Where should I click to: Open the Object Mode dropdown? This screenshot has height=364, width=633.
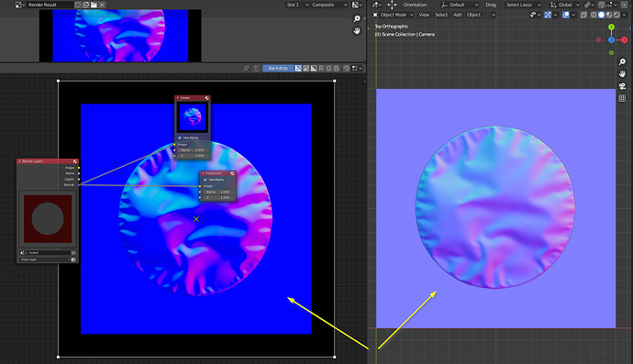(x=393, y=15)
